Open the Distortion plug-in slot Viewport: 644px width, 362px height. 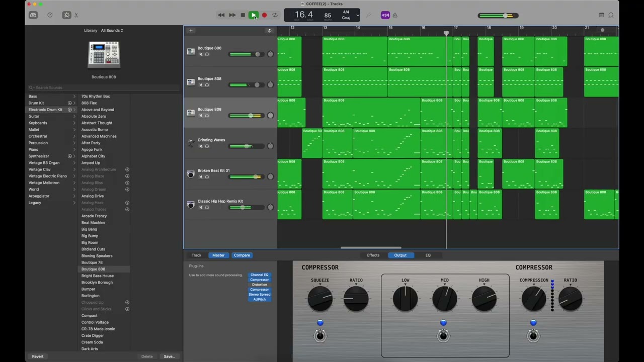pos(260,285)
